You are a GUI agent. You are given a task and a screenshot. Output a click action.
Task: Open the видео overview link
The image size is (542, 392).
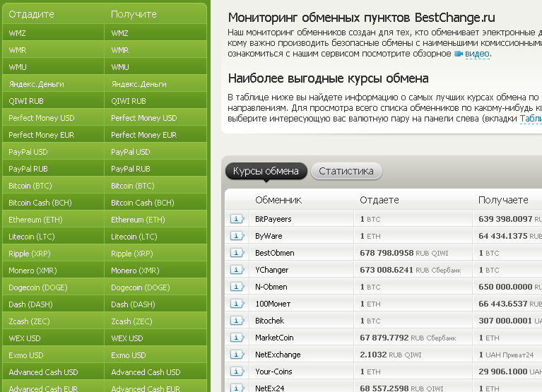(477, 54)
